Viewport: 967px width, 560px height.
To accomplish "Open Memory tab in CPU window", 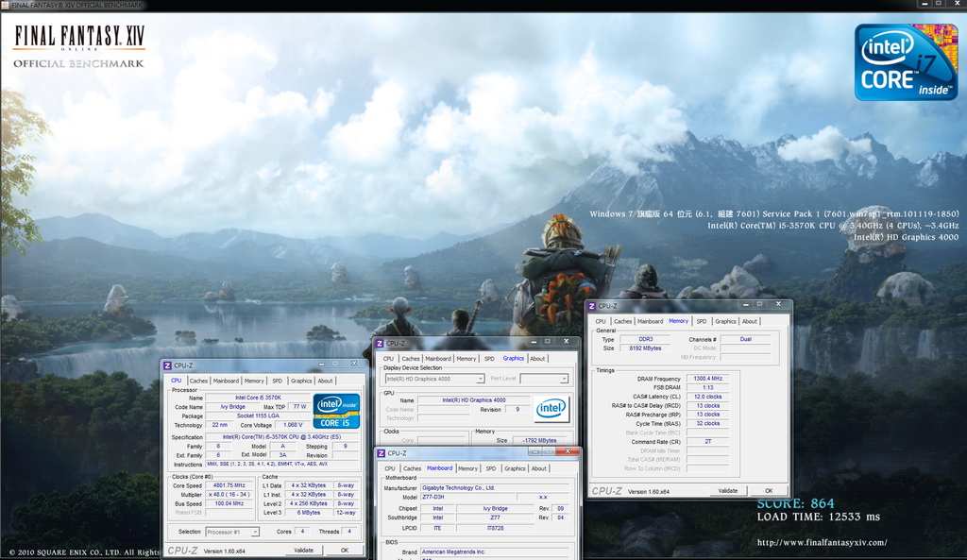I will (253, 382).
